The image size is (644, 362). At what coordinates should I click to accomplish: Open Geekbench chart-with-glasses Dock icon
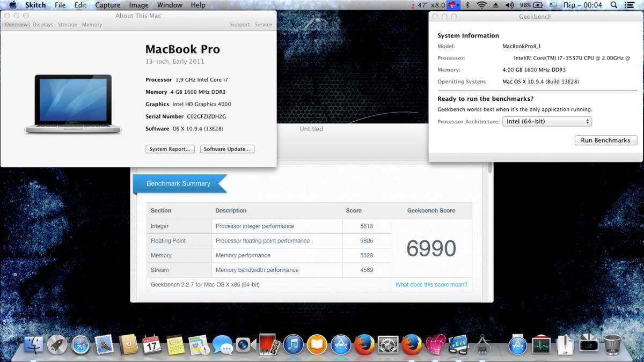[x=459, y=344]
